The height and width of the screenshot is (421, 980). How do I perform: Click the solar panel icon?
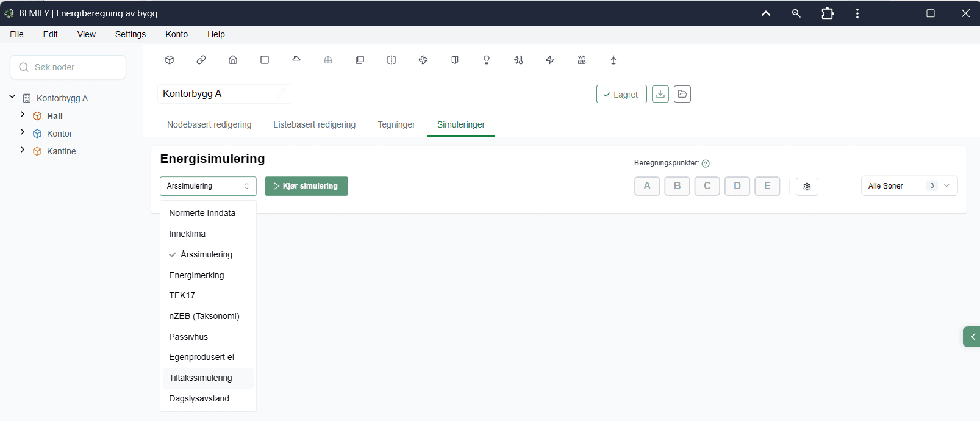(x=582, y=60)
